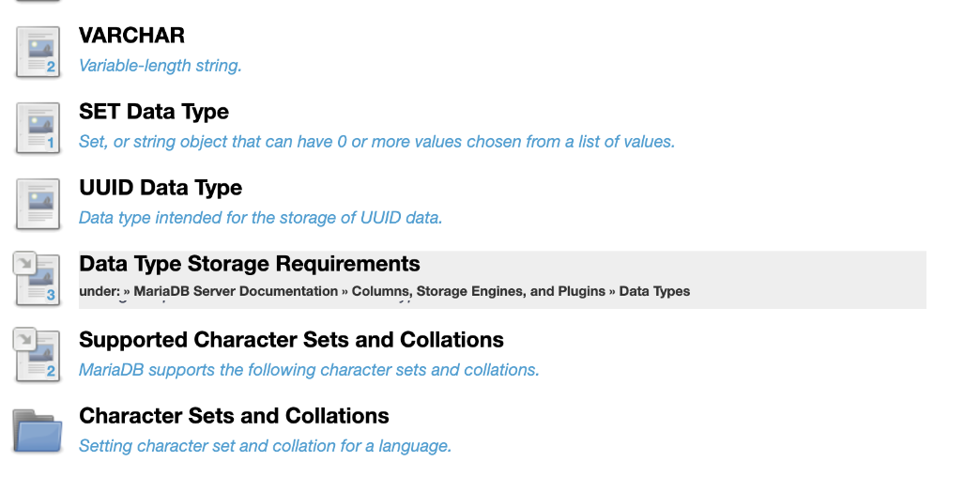980x477 pixels.
Task: Click 'Data type intended for the storage' text
Action: tap(261, 218)
